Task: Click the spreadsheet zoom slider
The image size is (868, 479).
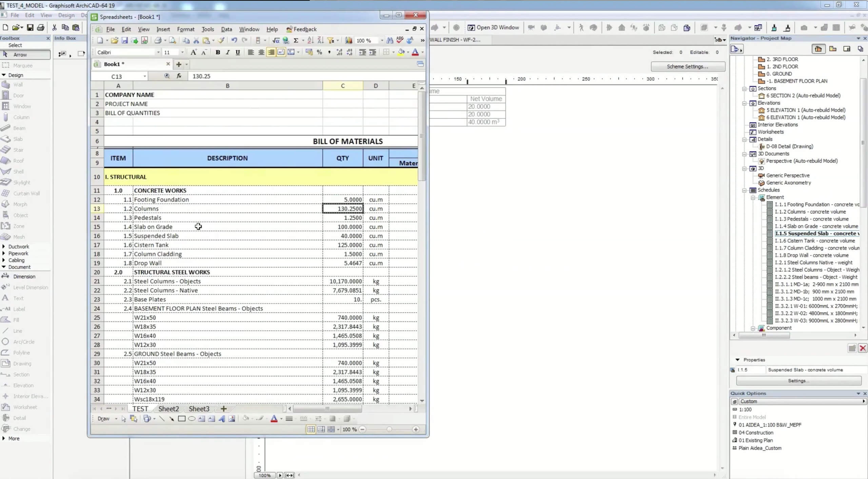Action: [x=389, y=430]
